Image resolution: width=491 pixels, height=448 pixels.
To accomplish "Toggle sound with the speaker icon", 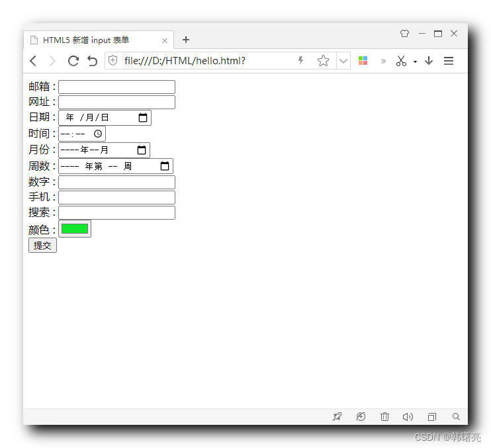I will click(408, 417).
